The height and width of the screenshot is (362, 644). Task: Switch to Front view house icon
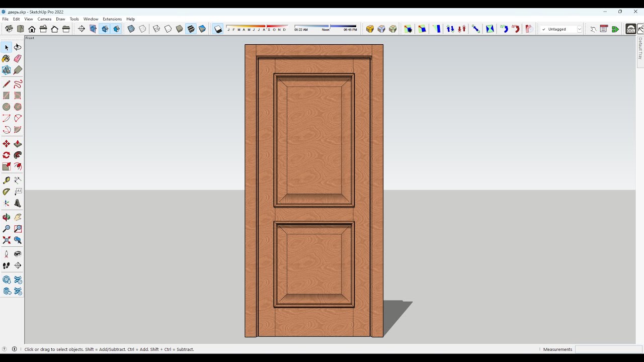(32, 29)
